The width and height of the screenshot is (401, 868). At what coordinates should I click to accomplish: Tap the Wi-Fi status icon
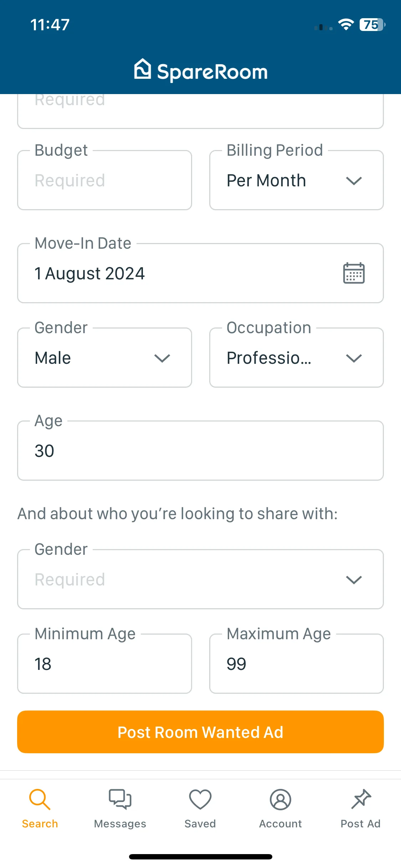(346, 25)
